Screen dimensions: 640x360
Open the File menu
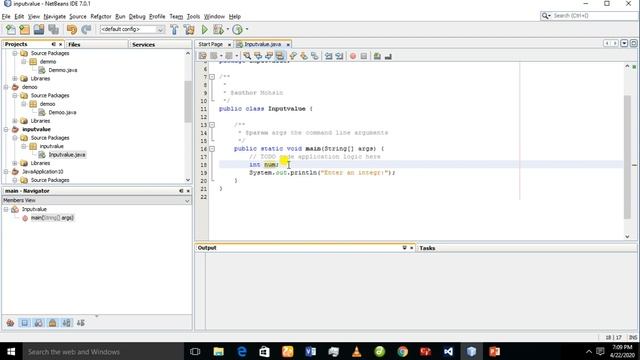click(6, 16)
